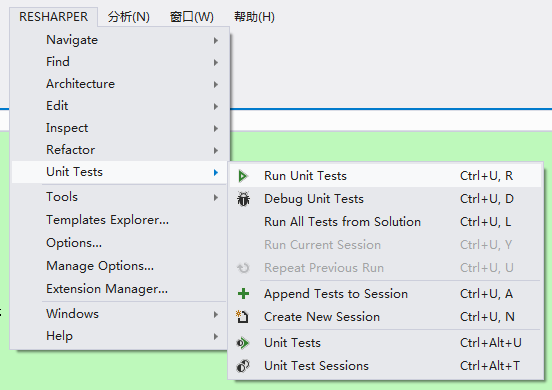Click the Create New Session document icon
The width and height of the screenshot is (552, 390).
tap(243, 316)
